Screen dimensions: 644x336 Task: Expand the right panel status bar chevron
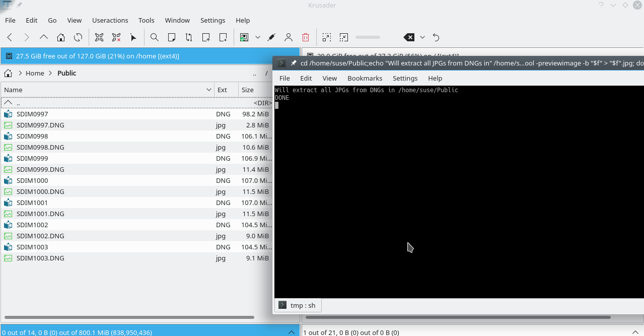636,332
